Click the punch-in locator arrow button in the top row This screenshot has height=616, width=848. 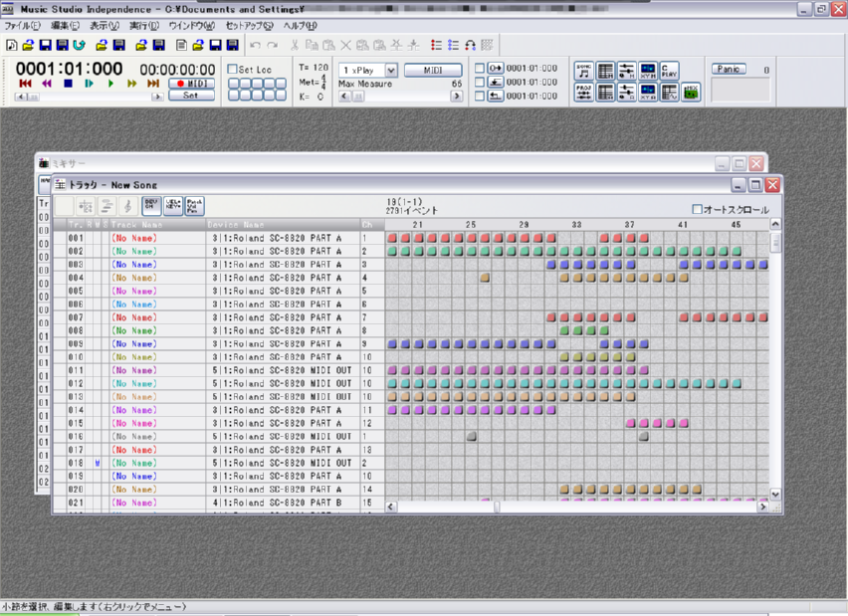[x=496, y=68]
